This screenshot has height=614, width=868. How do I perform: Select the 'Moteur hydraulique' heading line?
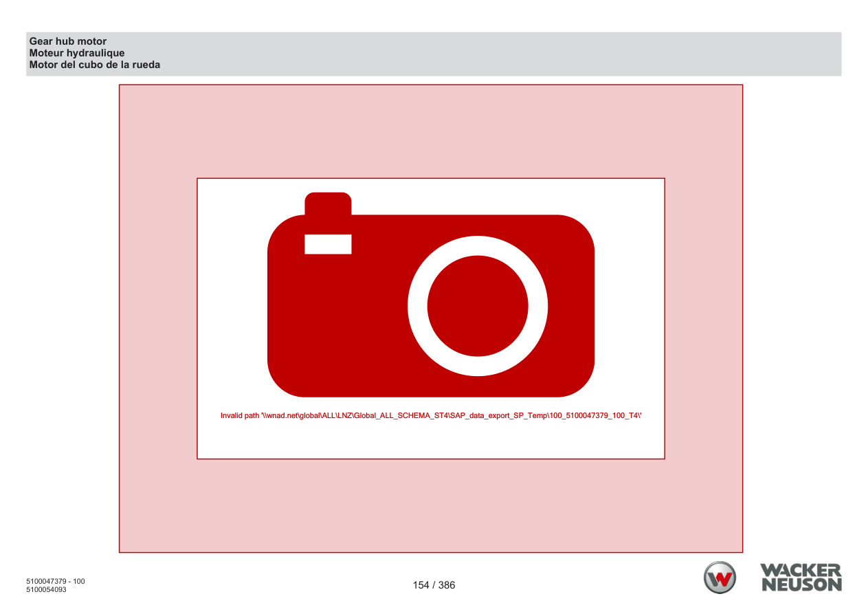click(x=77, y=53)
